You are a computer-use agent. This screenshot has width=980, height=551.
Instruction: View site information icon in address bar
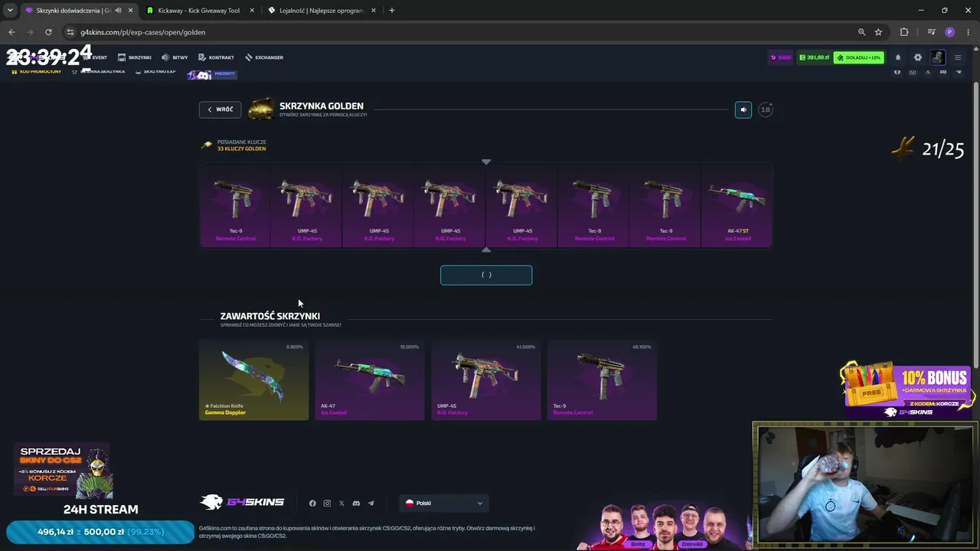pos(70,32)
